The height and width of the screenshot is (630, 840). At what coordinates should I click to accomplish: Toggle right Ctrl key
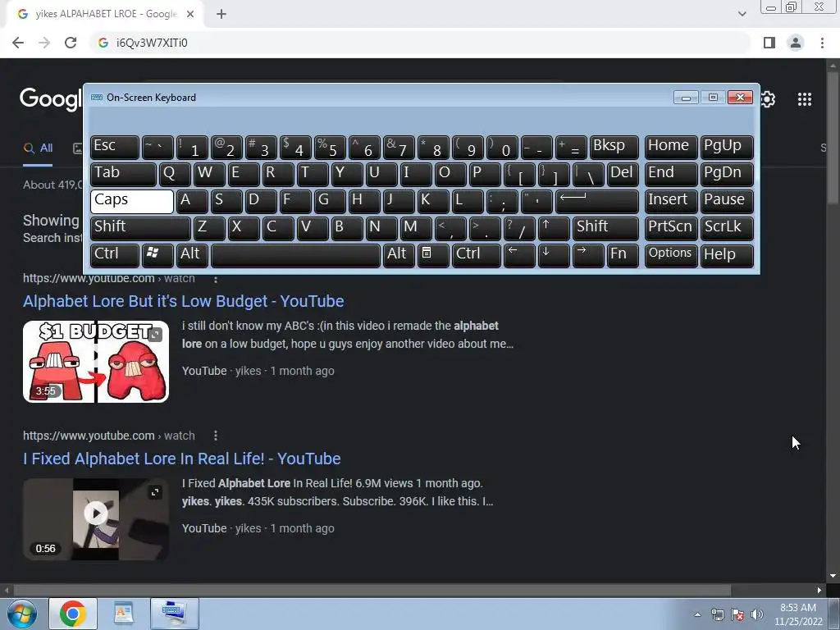(x=477, y=256)
